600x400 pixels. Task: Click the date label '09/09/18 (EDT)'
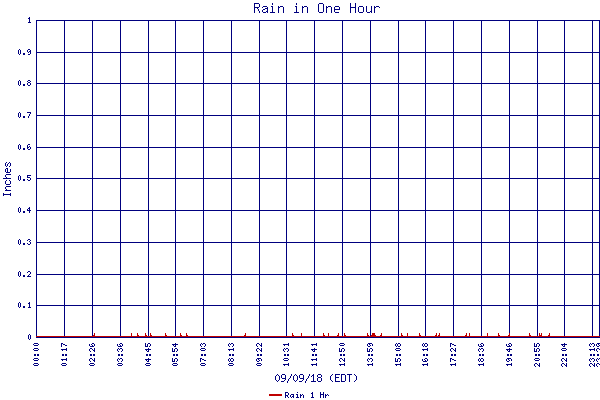[x=316, y=378]
